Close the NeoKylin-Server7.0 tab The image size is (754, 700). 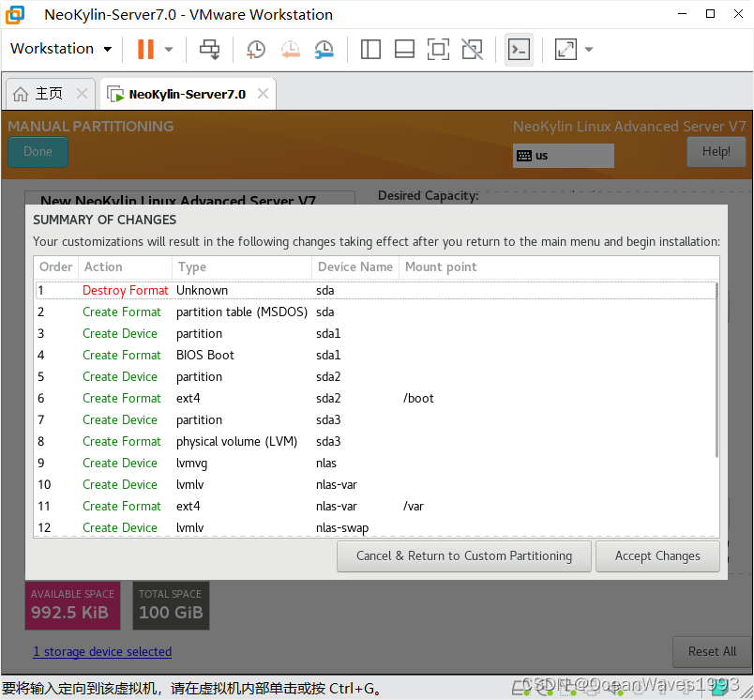click(263, 93)
